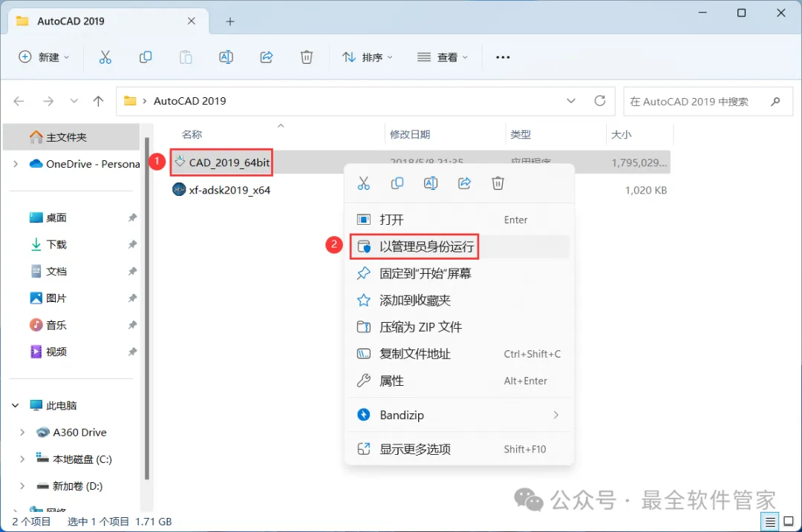Screen dimensions: 802x532
Task: Click the pin icon beside 下载
Action: (x=132, y=244)
